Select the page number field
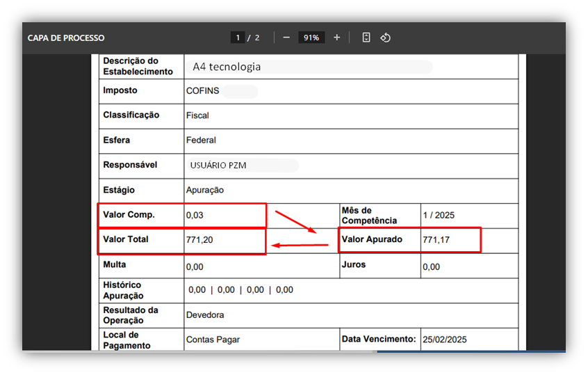This screenshot has width=588, height=375. coord(238,38)
